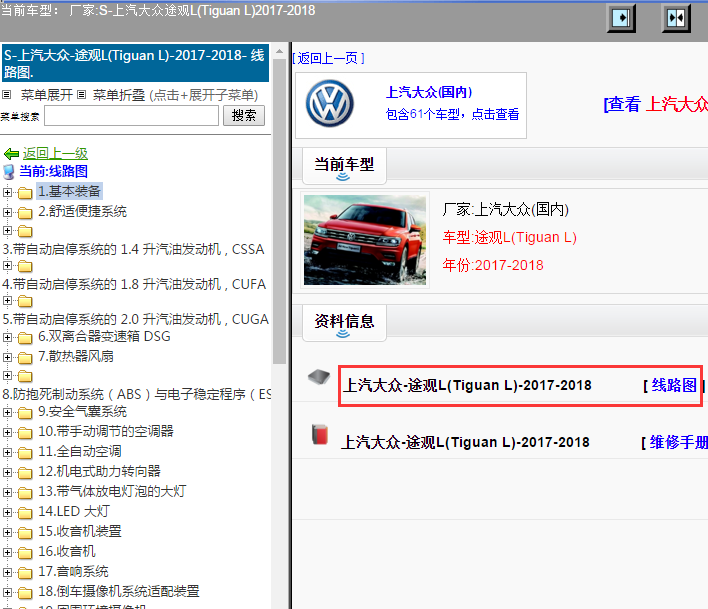The height and width of the screenshot is (609, 708).
Task: Click the folder icon of 7.散热器风扇
Action: click(x=25, y=358)
